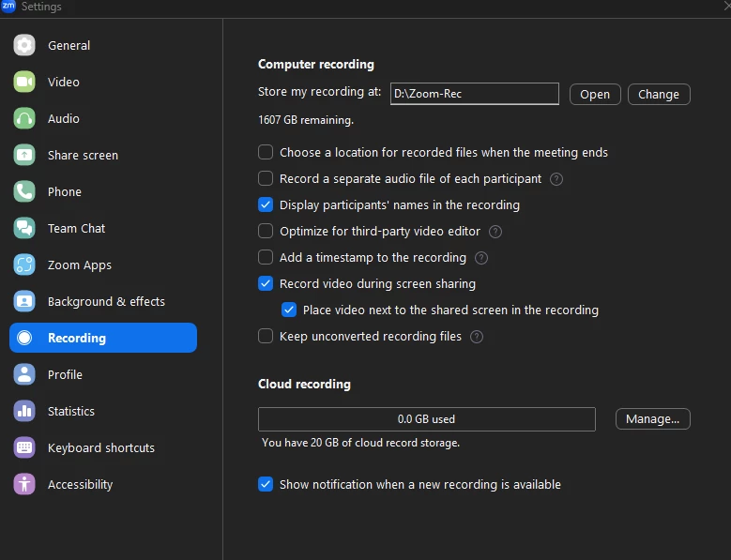Select the highlighted Recording tab
The image size is (731, 560).
pyautogui.click(x=103, y=338)
